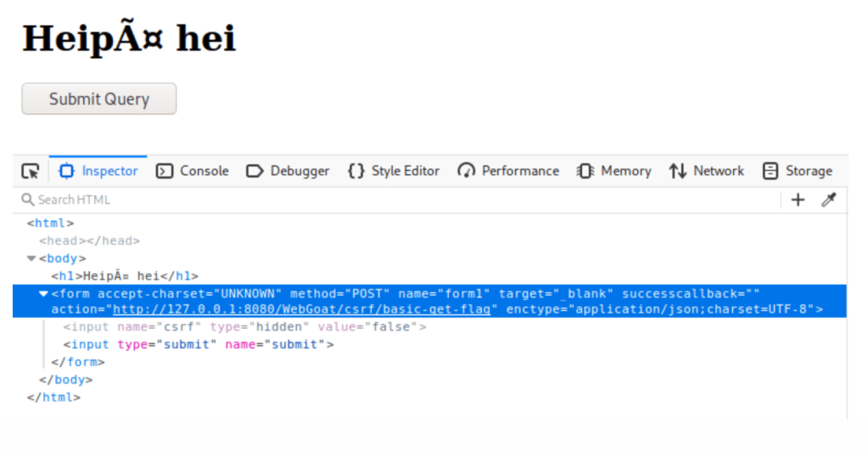Click the Performance gauge icon
868x451 pixels.
466,172
